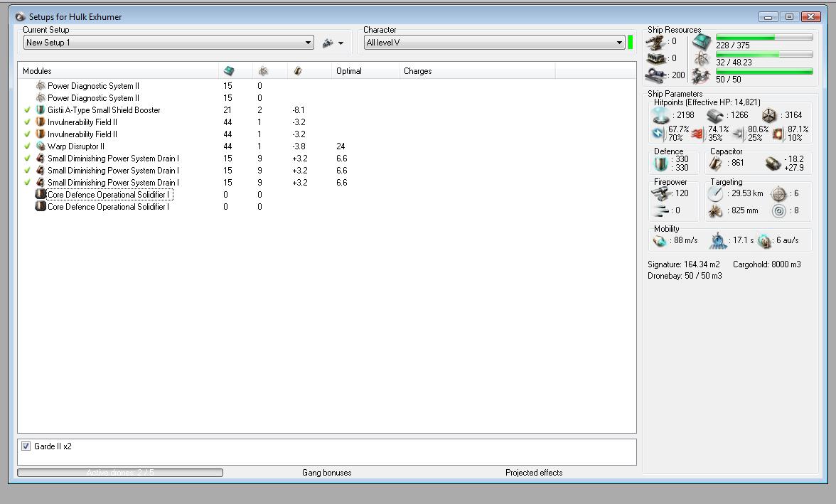Click the Defence shield icon showing 330
The image size is (836, 504).
[660, 163]
